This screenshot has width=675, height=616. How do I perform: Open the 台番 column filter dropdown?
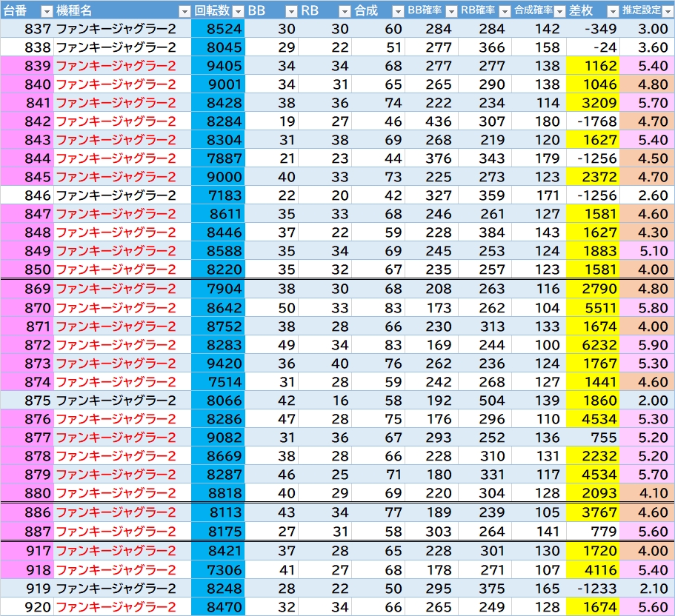tap(47, 12)
